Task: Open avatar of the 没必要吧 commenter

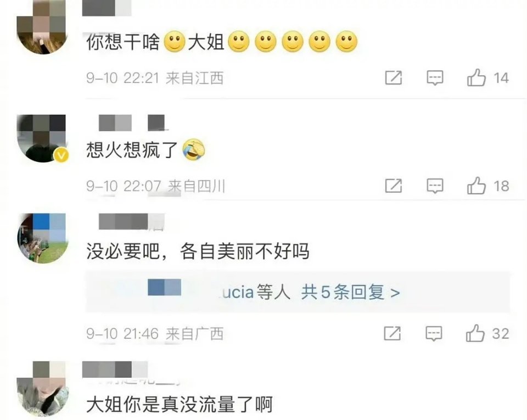Action: [43, 238]
